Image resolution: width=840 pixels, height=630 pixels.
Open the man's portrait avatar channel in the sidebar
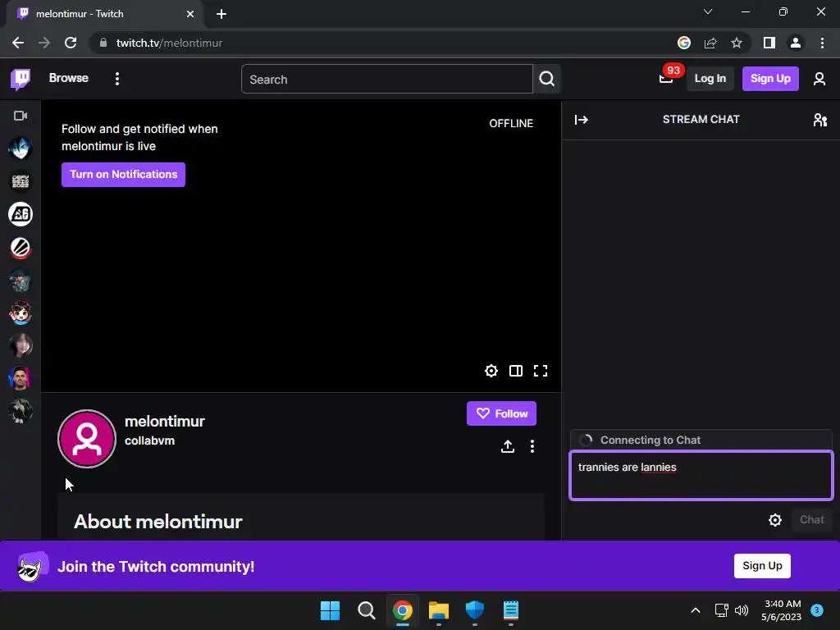click(21, 378)
